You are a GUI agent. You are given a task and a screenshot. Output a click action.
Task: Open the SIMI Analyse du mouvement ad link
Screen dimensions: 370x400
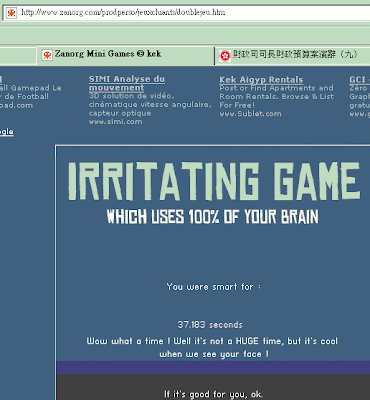pos(127,83)
